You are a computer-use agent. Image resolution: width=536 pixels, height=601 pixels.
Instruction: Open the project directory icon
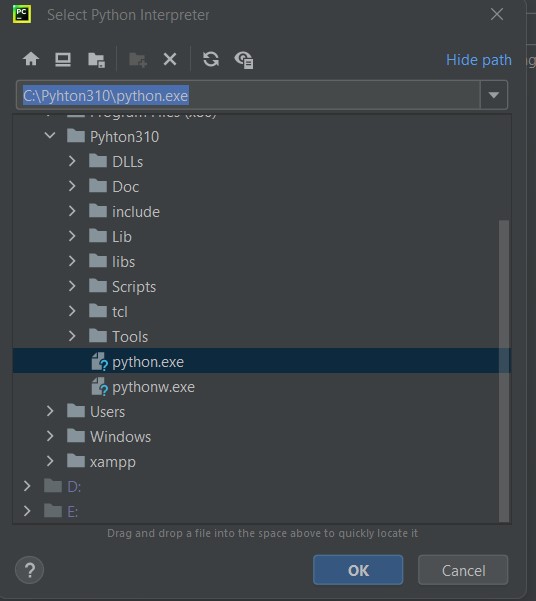coord(96,60)
